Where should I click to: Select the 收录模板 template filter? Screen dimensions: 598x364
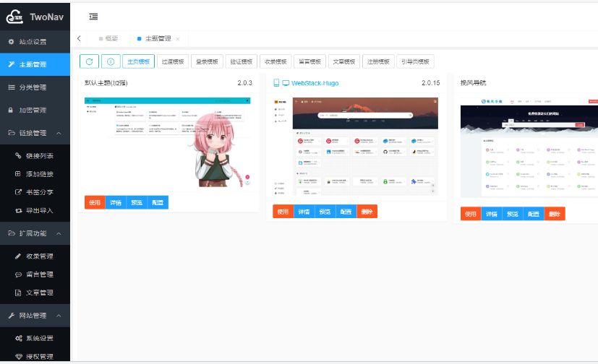tap(275, 61)
